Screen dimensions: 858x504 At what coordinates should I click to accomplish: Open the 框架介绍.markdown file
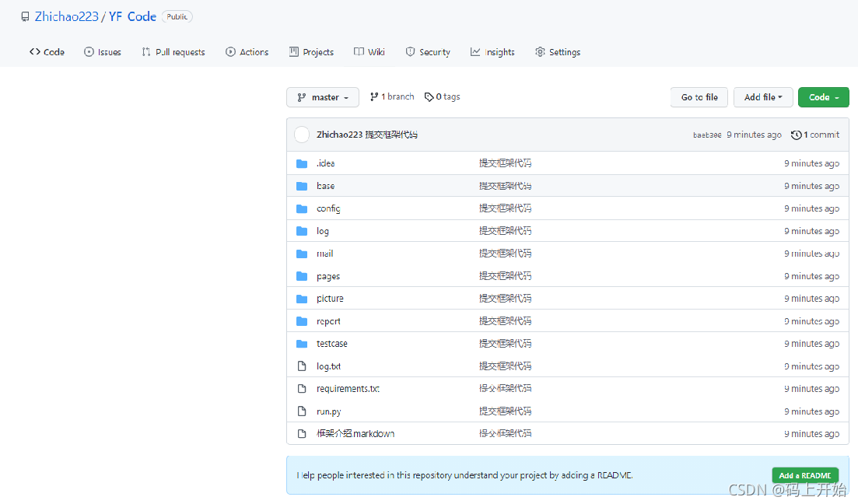tap(355, 433)
